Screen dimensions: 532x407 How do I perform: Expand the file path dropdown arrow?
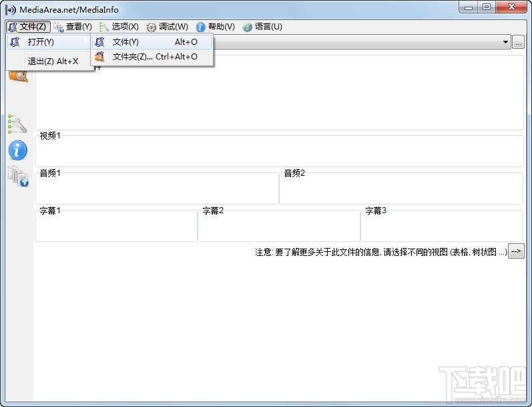tap(505, 42)
